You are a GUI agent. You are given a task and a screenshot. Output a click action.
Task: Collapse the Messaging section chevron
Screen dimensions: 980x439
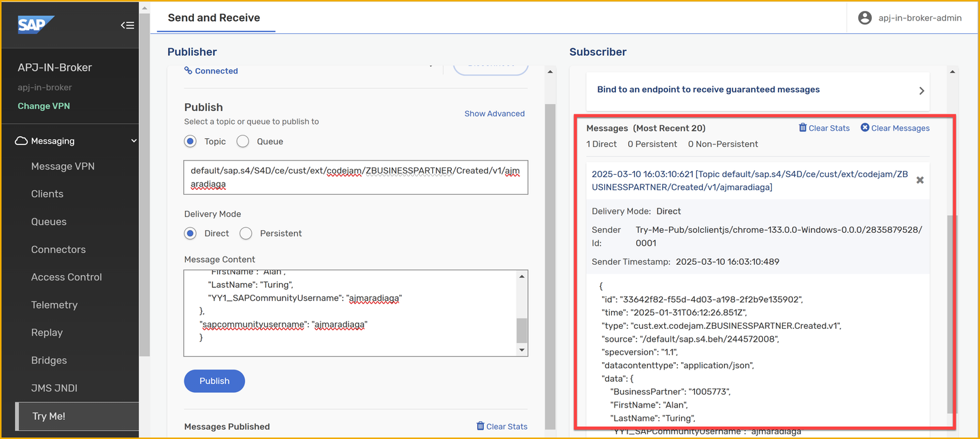pos(134,141)
